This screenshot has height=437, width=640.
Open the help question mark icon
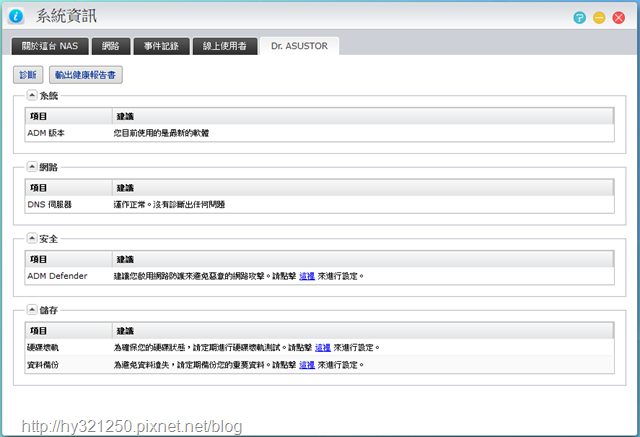coord(579,18)
